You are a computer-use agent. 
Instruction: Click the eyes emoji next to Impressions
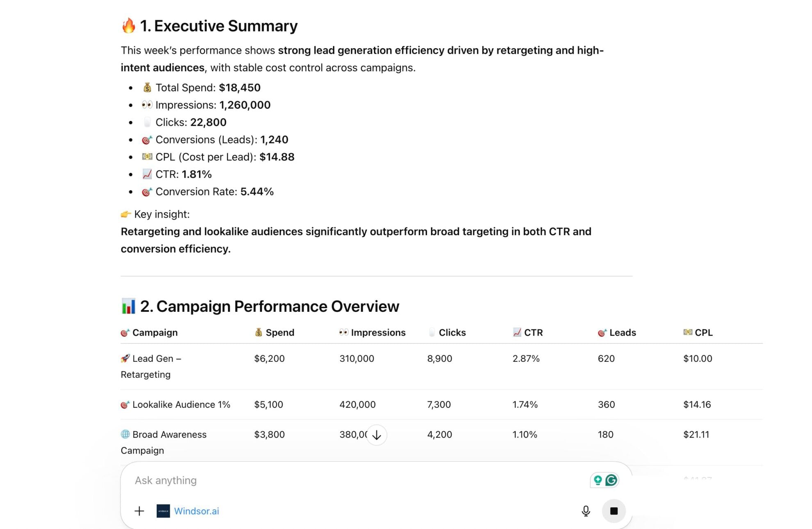click(x=148, y=104)
